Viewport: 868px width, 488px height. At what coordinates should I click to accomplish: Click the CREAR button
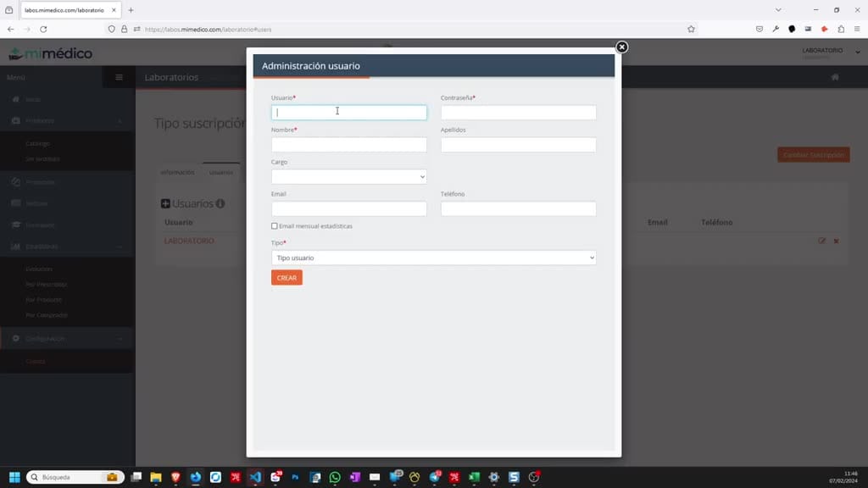287,278
